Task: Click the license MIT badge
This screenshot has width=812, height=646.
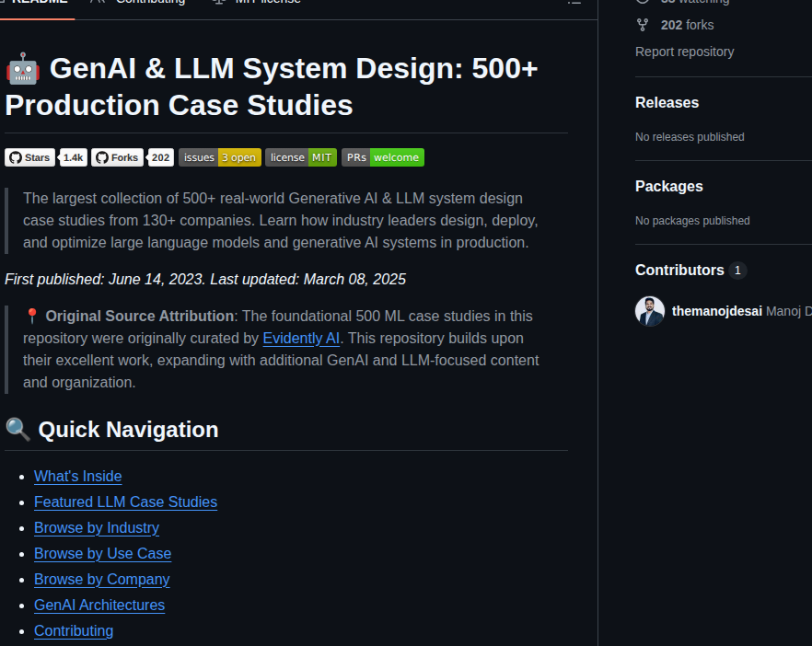Action: tap(301, 157)
